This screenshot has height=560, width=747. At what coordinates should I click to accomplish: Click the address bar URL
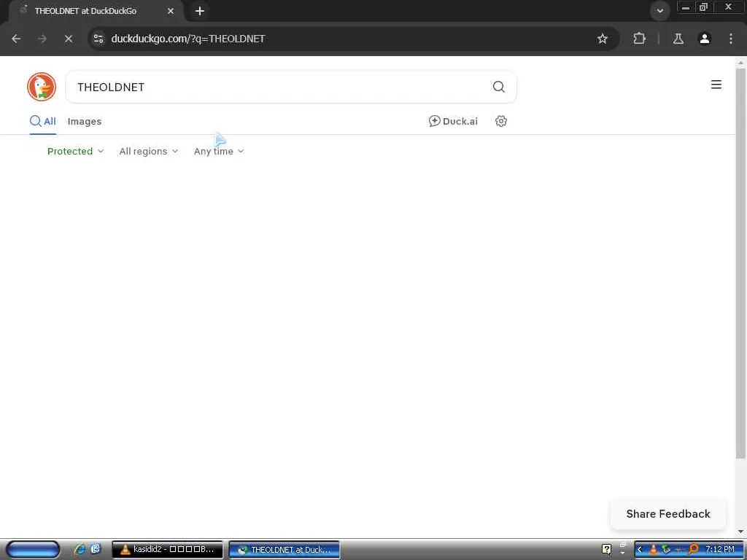188,39
